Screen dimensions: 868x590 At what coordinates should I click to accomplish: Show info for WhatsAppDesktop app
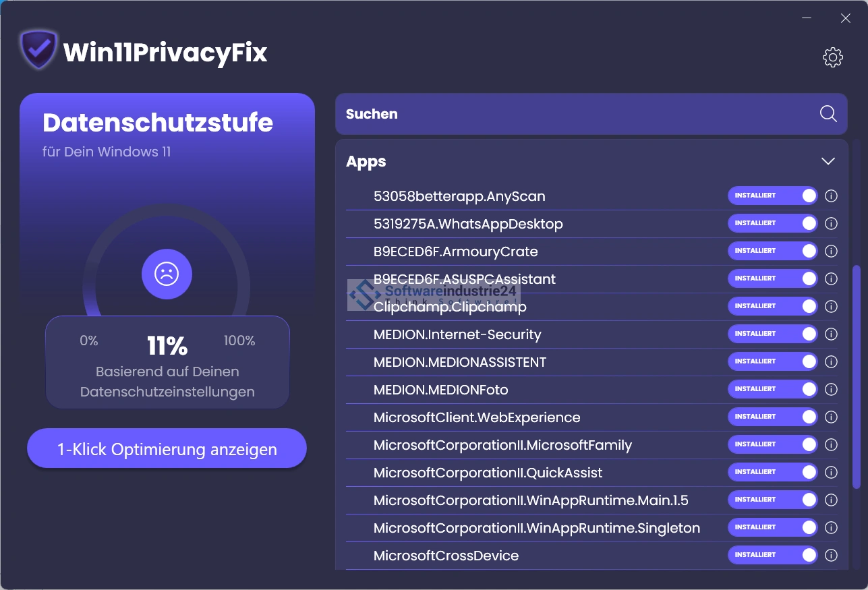coord(831,224)
